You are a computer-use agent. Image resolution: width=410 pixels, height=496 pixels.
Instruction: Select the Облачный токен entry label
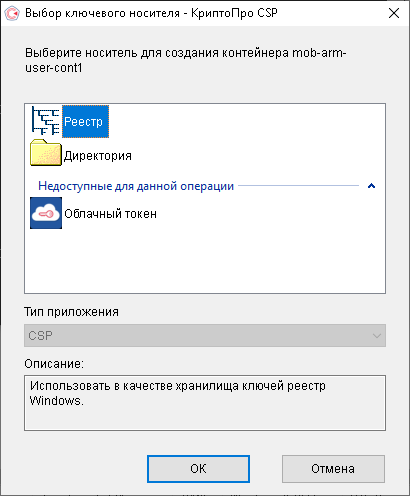[110, 214]
